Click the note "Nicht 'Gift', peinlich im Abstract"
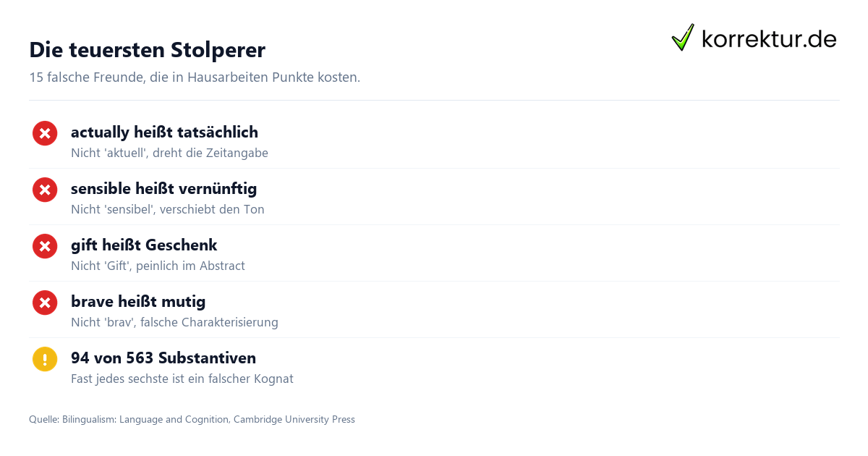 point(158,266)
